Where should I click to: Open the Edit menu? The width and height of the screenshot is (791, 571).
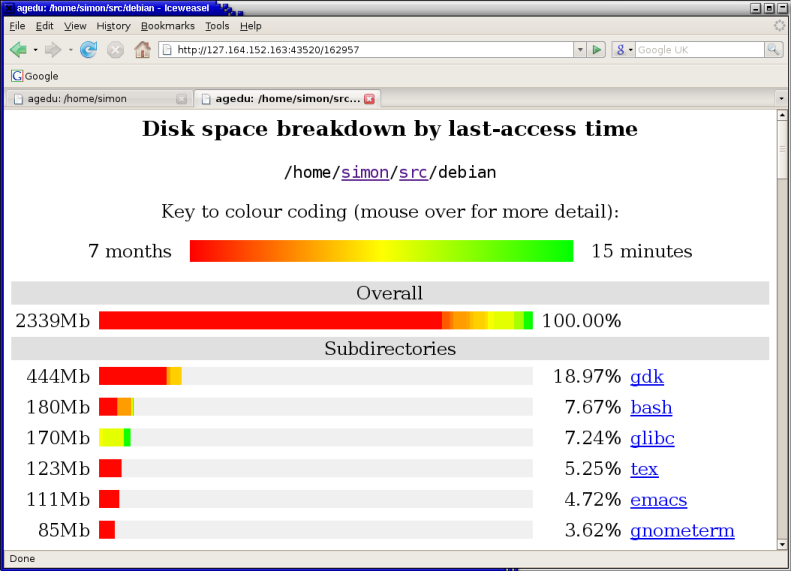pyautogui.click(x=44, y=26)
